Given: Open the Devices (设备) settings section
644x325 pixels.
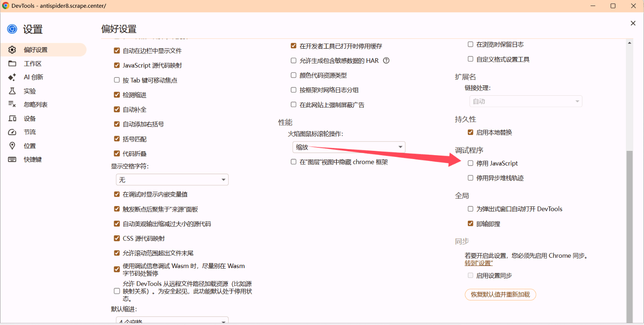Looking at the screenshot, I should pyautogui.click(x=29, y=118).
